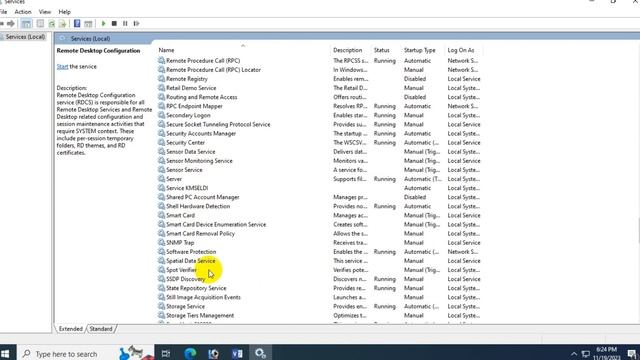Open the View menu
Screen dimensions: 640x360
click(x=45, y=12)
